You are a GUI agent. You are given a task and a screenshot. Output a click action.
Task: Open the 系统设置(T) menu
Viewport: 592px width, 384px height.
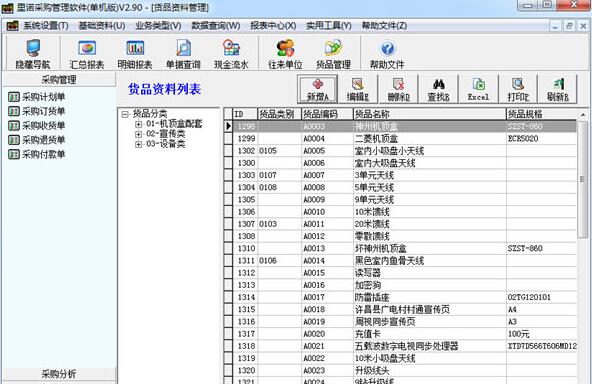[46, 26]
